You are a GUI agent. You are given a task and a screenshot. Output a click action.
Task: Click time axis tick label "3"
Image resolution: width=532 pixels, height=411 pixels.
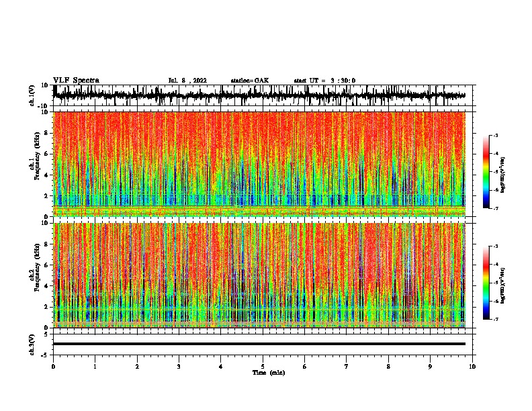(179, 367)
